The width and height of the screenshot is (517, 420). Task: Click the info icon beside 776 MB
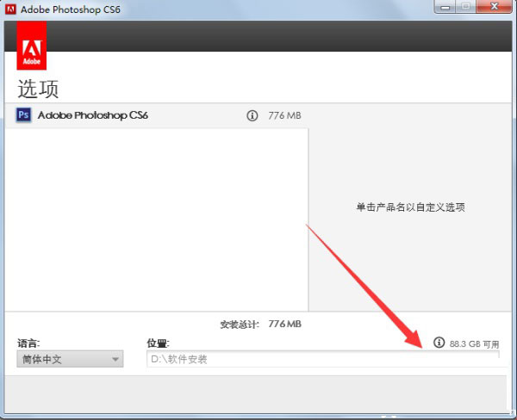pos(252,115)
